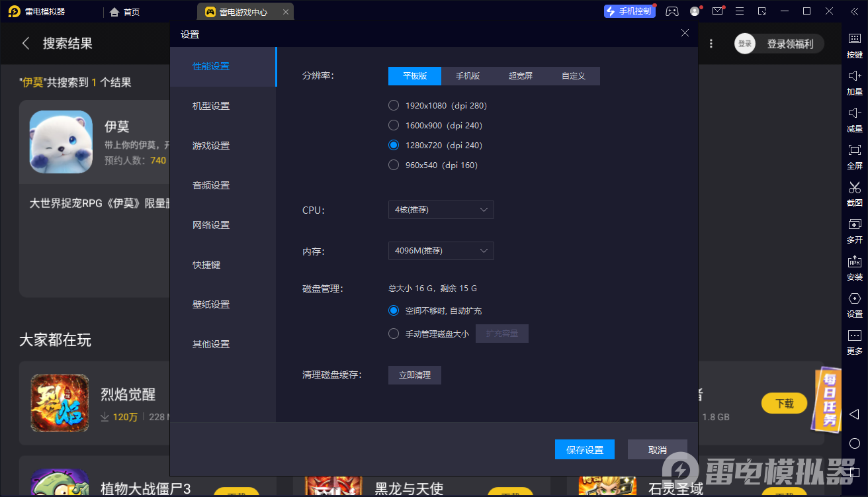Open the 伊莫 game icon

click(x=61, y=142)
